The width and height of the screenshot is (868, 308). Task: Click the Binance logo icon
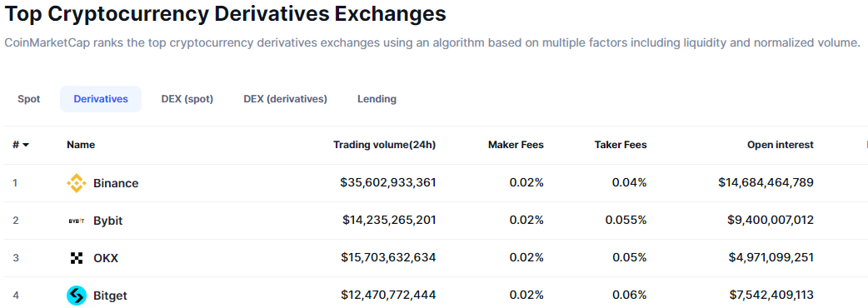[x=77, y=183]
